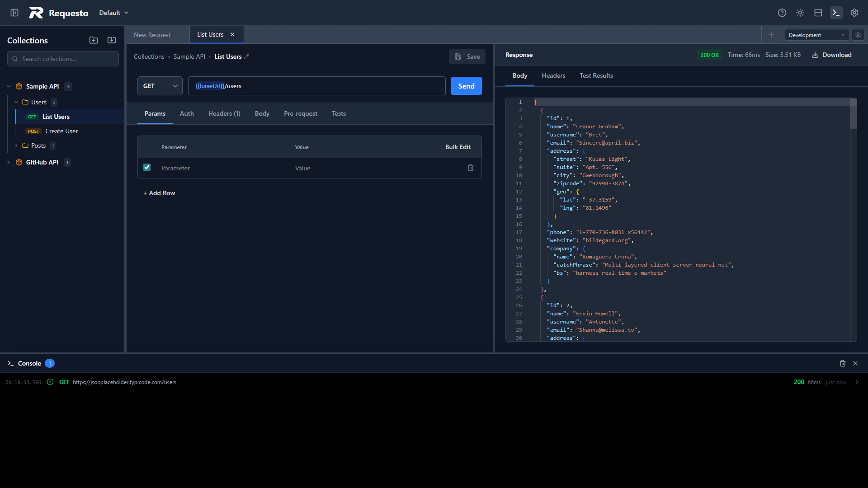Click the 200 OK status badge
The image size is (868, 488).
point(709,55)
